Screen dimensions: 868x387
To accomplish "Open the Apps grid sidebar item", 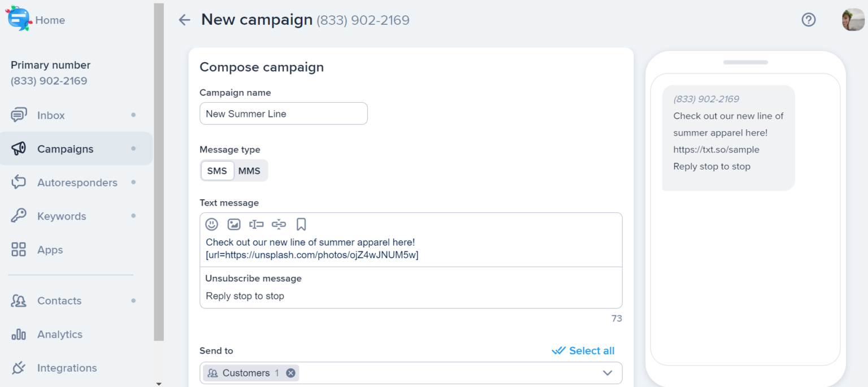I will click(x=50, y=250).
